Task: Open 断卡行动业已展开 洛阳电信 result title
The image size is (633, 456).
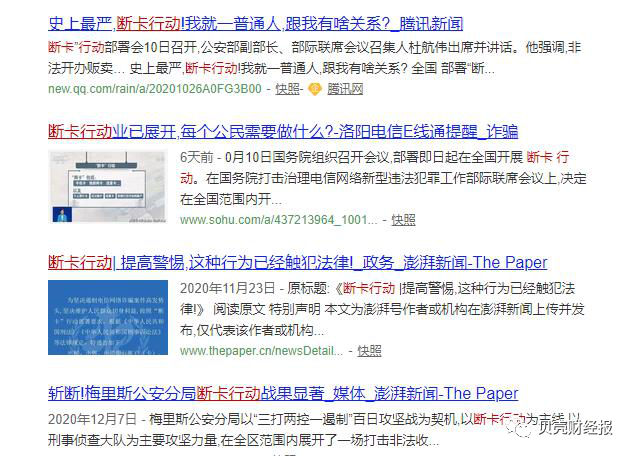Action: 283,132
